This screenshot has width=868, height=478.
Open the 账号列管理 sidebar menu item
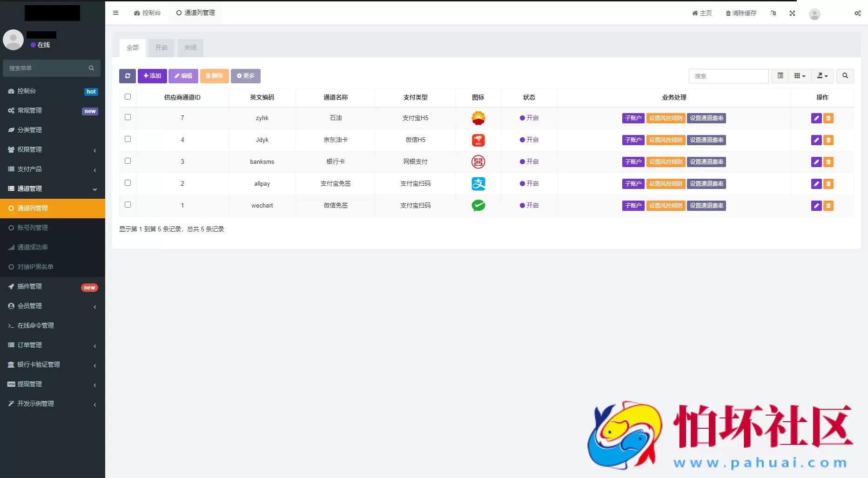point(33,228)
